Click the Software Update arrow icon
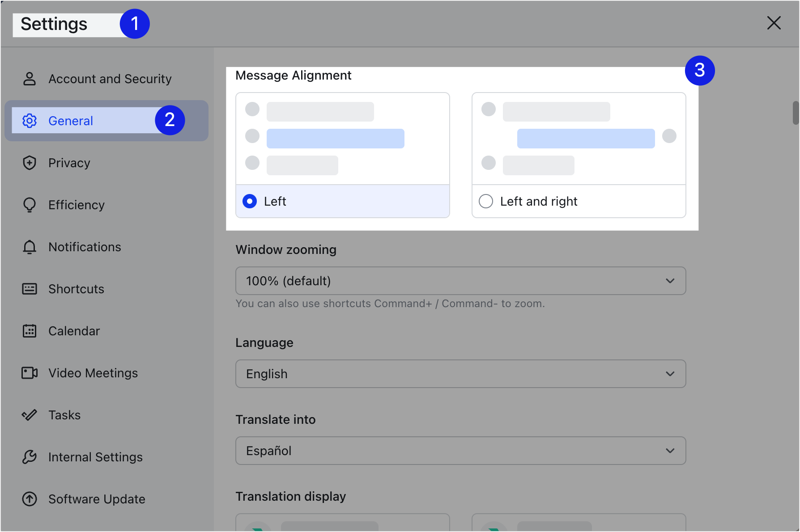The height and width of the screenshot is (532, 800). (x=29, y=499)
